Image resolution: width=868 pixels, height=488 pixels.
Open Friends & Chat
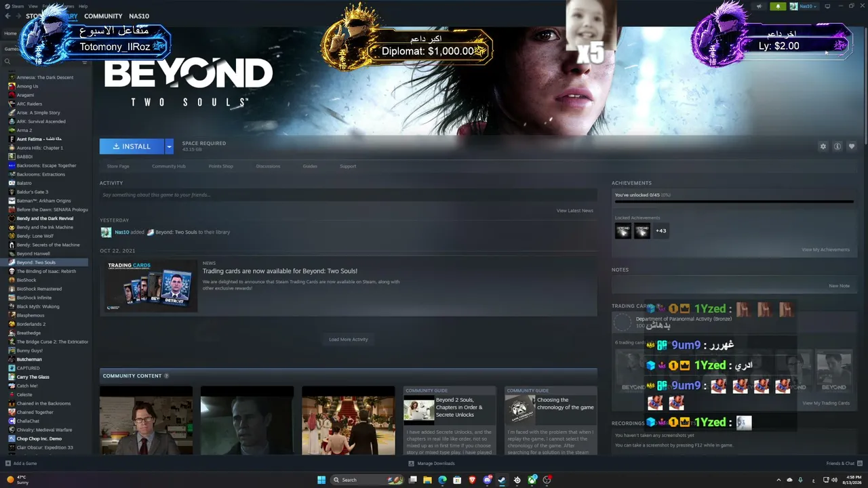[843, 464]
